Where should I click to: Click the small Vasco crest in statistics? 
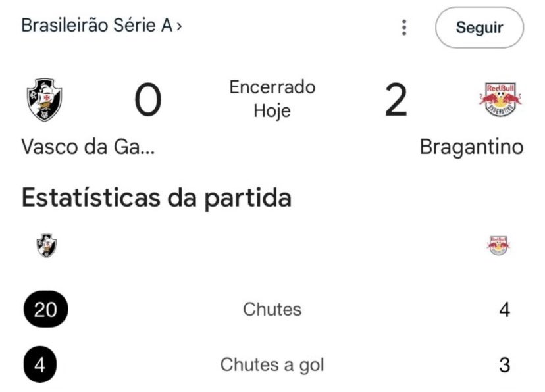pos(46,246)
